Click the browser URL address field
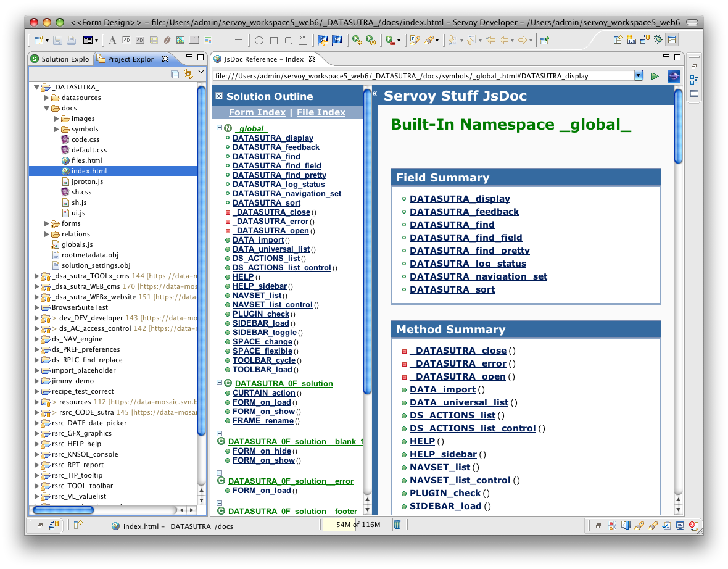728x569 pixels. [423, 76]
